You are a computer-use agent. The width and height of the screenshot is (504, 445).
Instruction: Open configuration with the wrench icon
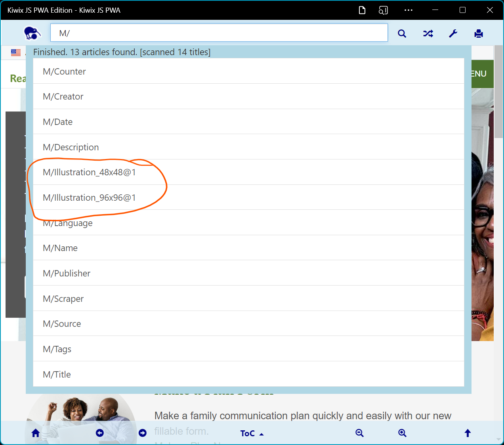pos(453,34)
